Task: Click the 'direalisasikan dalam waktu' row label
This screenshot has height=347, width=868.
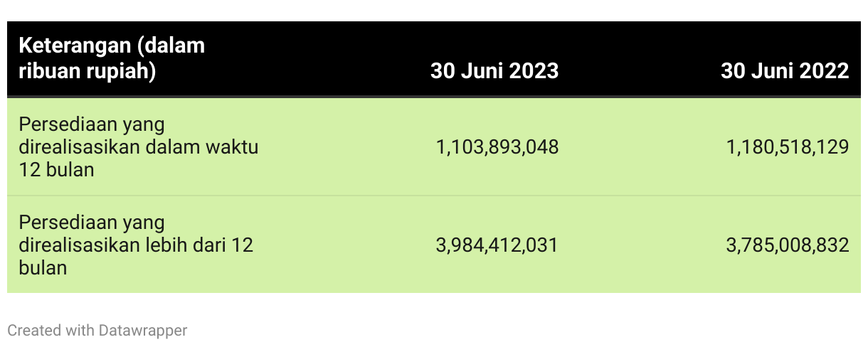Action: click(138, 147)
